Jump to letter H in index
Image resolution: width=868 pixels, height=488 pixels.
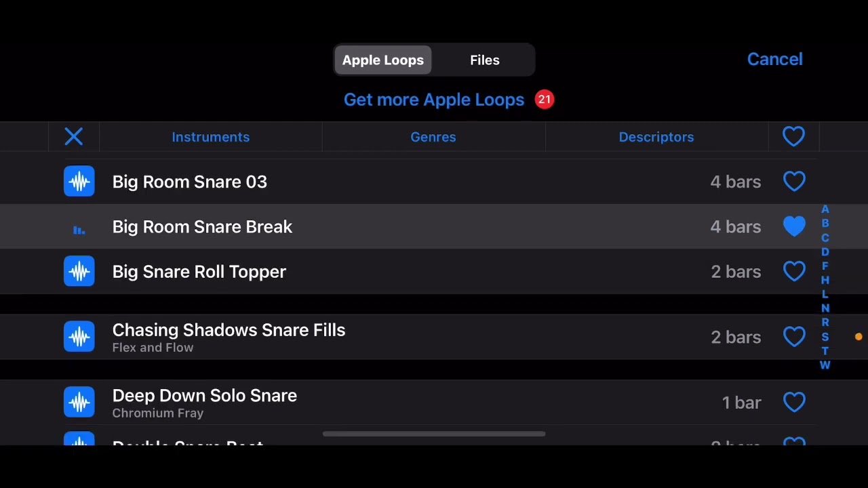[825, 280]
